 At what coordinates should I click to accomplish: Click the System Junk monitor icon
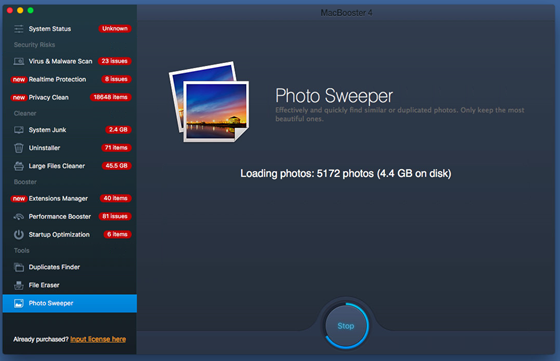(19, 130)
